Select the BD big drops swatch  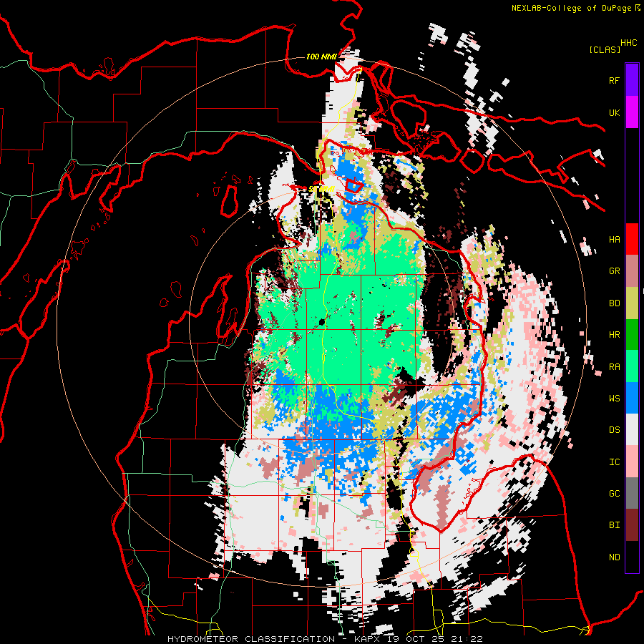click(632, 303)
